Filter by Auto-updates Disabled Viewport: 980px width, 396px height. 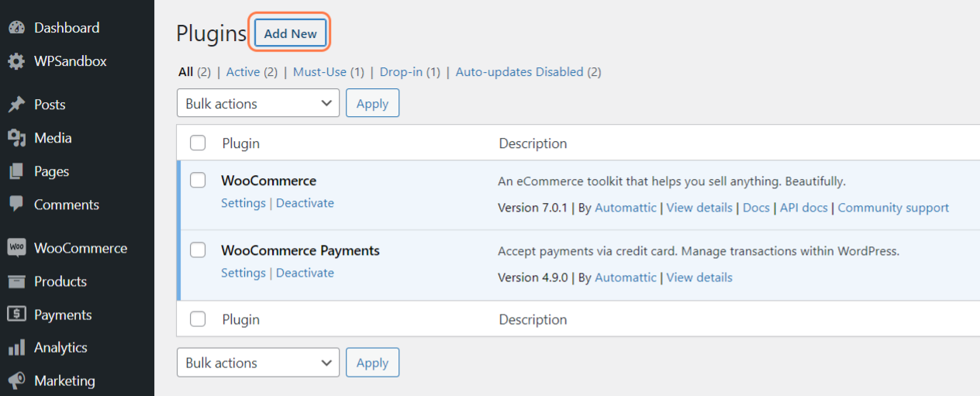pyautogui.click(x=519, y=72)
